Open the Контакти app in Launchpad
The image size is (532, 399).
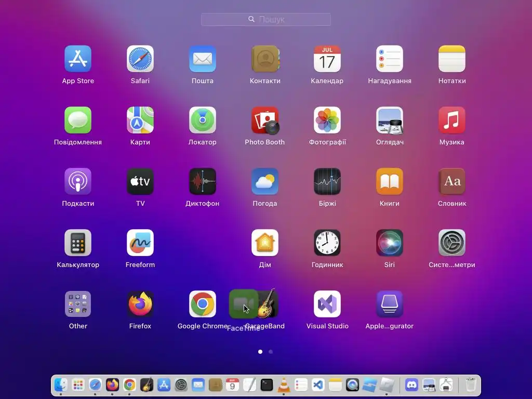[x=265, y=59]
